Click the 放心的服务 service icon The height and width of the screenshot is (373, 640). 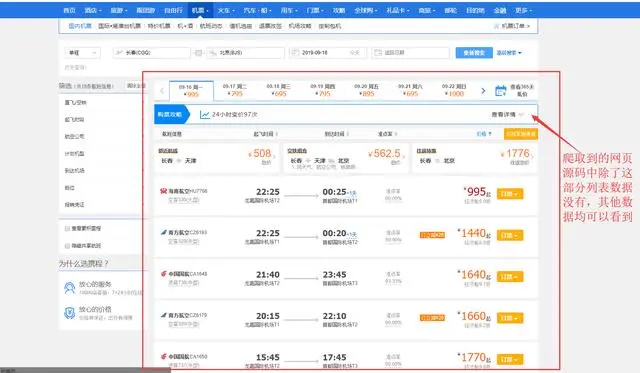pyautogui.click(x=70, y=288)
